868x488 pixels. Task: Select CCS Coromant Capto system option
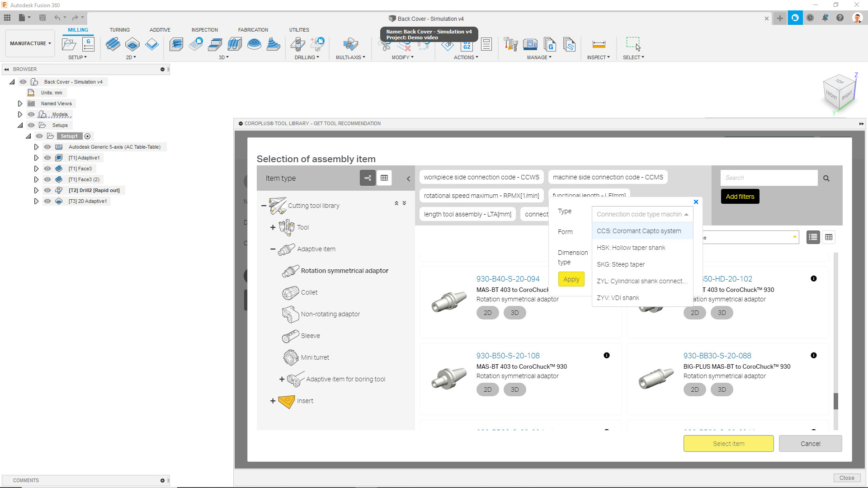point(639,230)
